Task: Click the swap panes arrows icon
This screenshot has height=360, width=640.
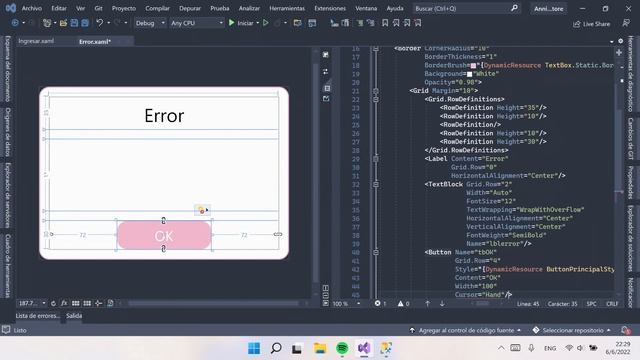Action: pyautogui.click(x=326, y=71)
